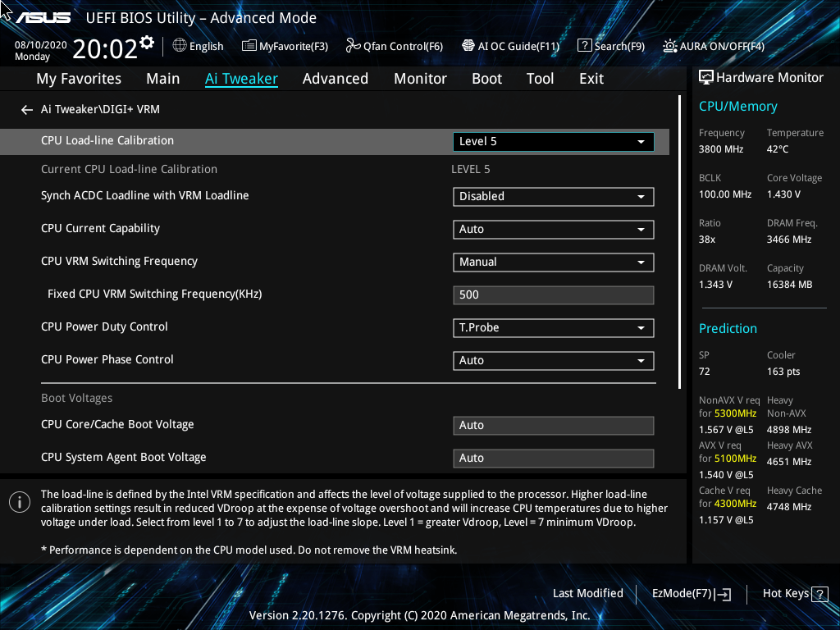The width and height of the screenshot is (840, 630).
Task: Click Version 2.20.1276 copyright text
Action: 419,615
